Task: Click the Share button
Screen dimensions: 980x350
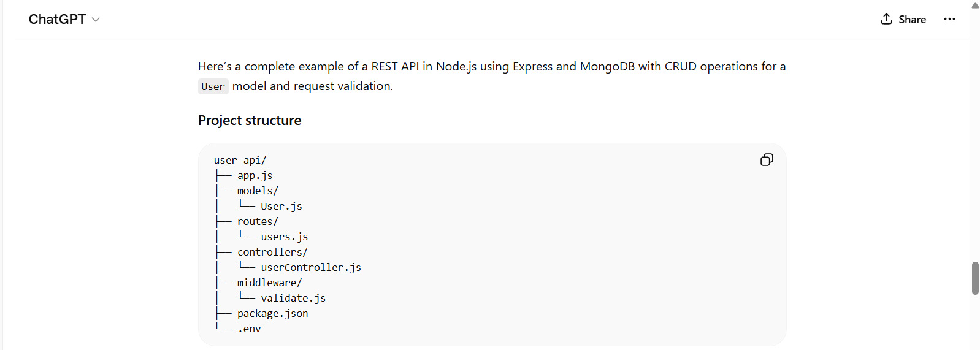Action: tap(903, 20)
